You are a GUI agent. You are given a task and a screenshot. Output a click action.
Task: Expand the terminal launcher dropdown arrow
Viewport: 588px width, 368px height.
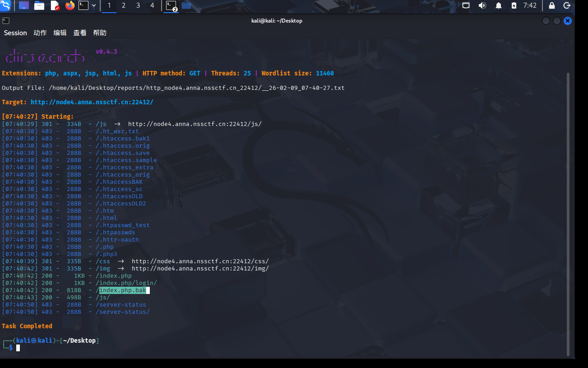(94, 5)
